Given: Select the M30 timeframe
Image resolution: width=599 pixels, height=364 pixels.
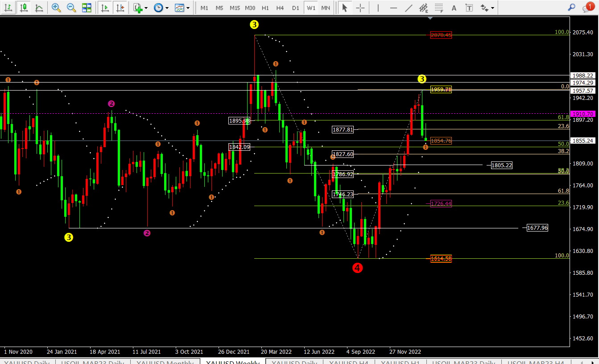Looking at the screenshot, I should click(x=250, y=8).
